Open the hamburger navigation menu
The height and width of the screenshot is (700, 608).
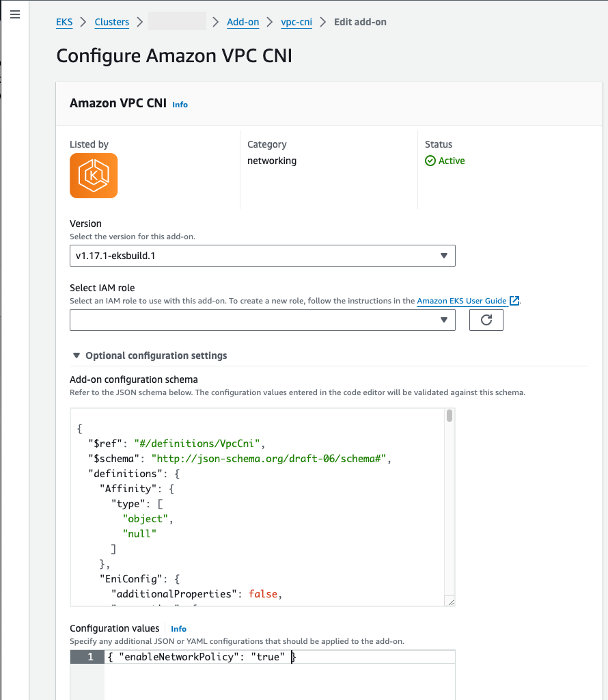point(15,14)
